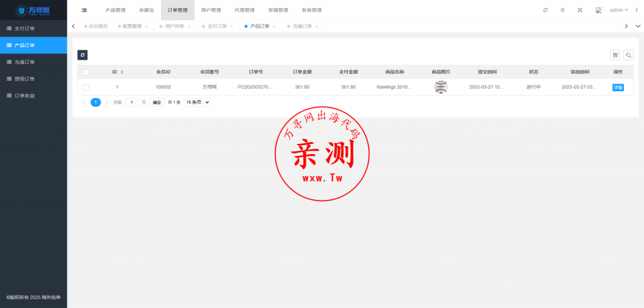644x308 pixels.
Task: Sort by ID using the sort arrows
Action: [x=122, y=72]
